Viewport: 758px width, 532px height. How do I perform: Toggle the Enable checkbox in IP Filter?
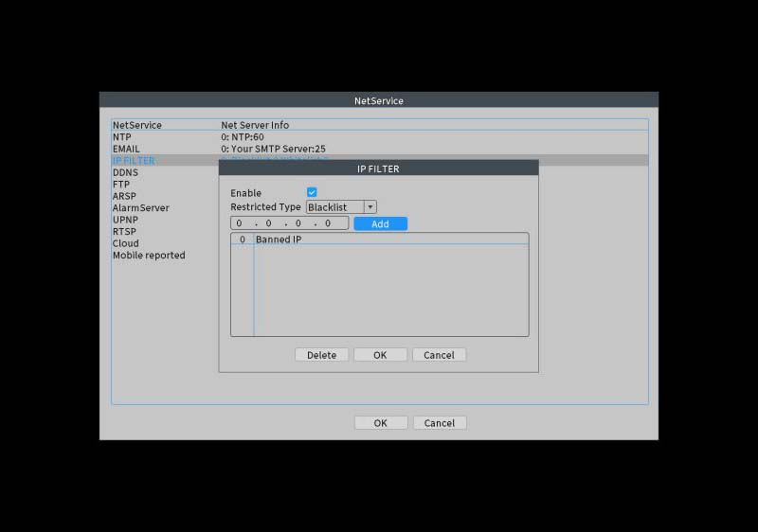312,193
